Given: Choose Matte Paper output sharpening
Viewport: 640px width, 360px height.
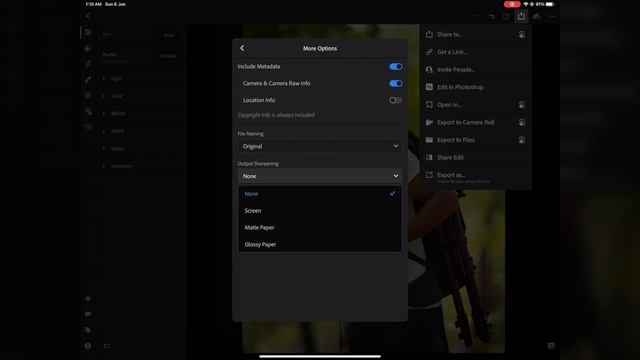Looking at the screenshot, I should 320,227.
